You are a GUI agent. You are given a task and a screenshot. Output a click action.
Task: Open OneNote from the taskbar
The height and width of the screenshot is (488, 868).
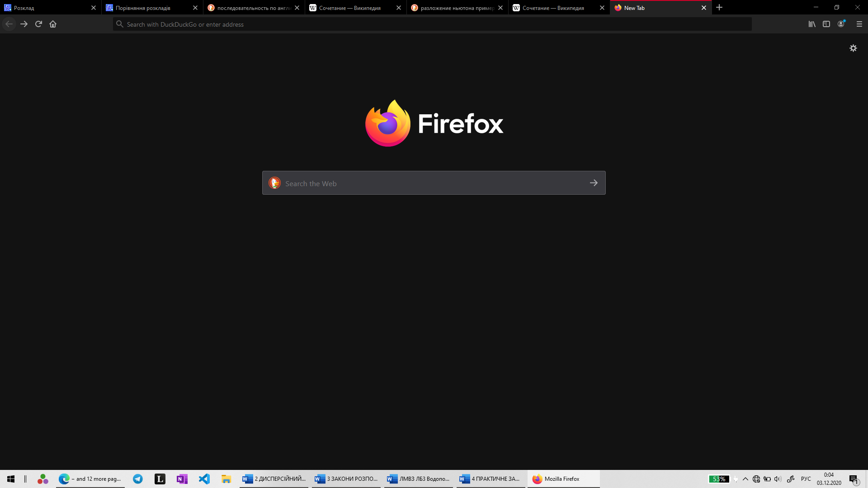[182, 479]
